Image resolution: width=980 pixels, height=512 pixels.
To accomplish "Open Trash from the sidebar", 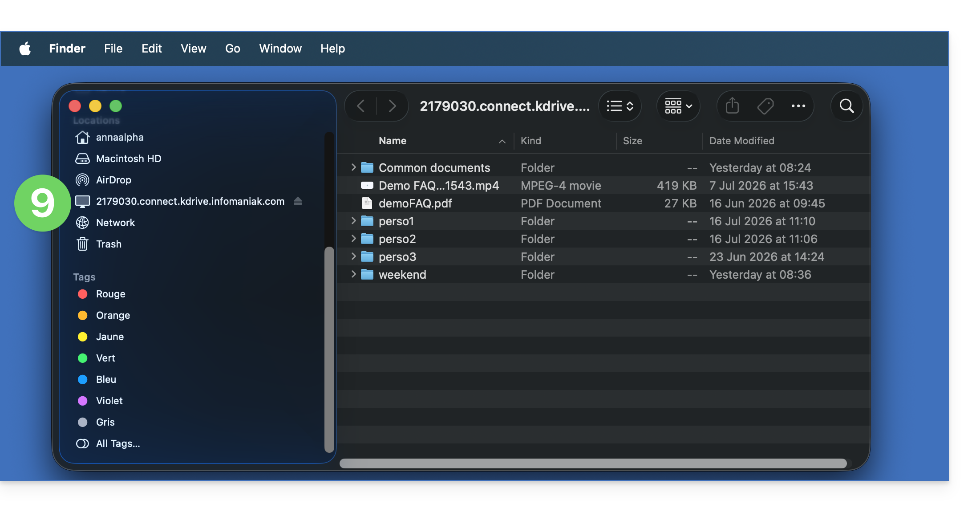I will pyautogui.click(x=109, y=244).
